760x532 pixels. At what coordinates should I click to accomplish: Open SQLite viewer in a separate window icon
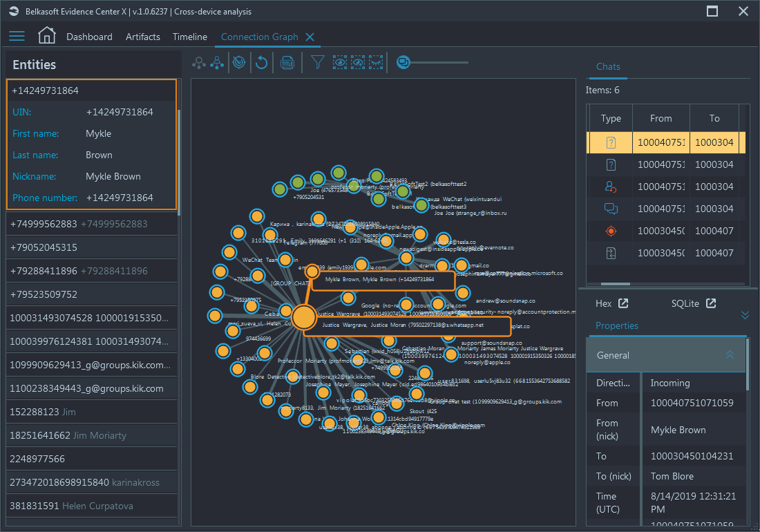coord(711,303)
